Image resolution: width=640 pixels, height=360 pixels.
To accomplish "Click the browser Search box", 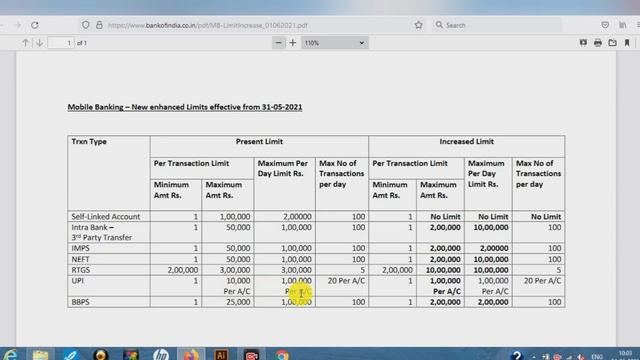I will pos(497,25).
